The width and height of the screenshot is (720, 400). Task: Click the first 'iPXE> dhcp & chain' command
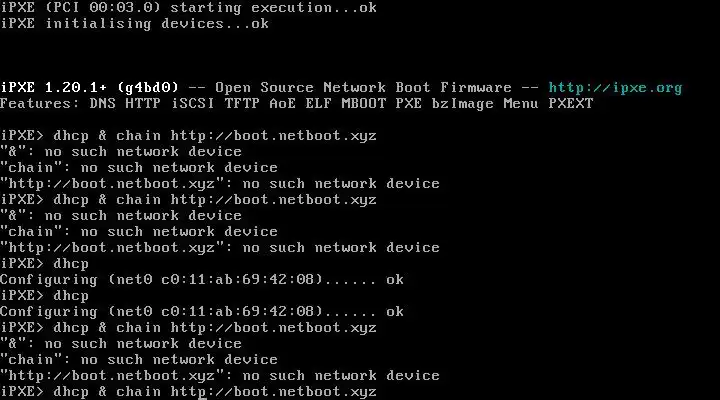coord(188,135)
